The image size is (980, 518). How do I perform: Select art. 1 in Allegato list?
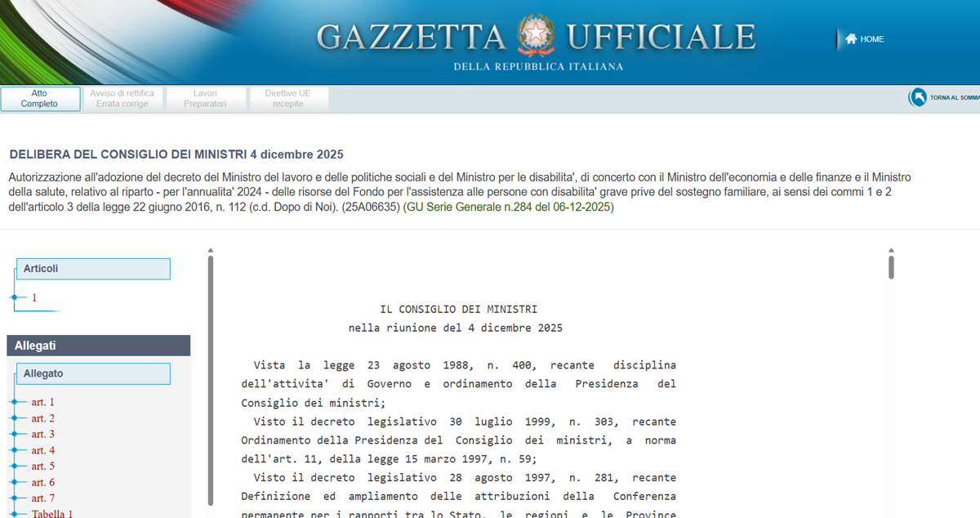click(x=42, y=402)
